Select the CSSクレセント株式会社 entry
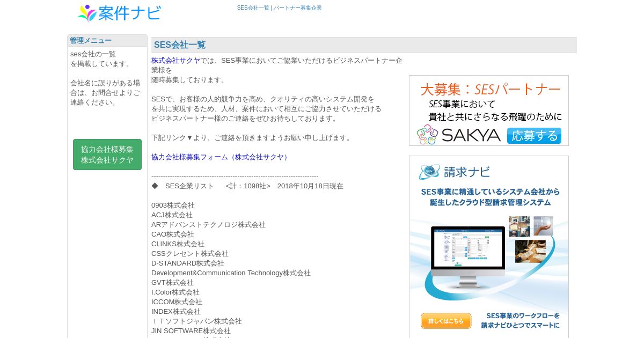The height and width of the screenshot is (338, 644). coord(190,254)
